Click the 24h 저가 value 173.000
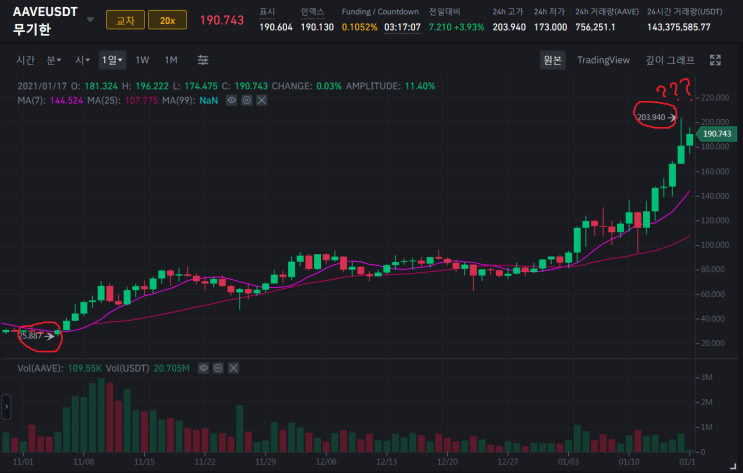Viewport: 743px width, 473px height. point(550,27)
